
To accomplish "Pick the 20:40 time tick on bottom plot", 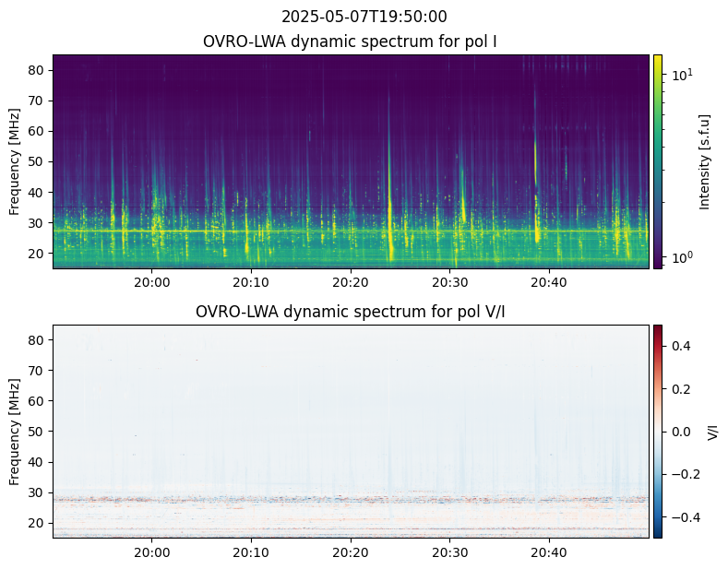I will tap(549, 551).
